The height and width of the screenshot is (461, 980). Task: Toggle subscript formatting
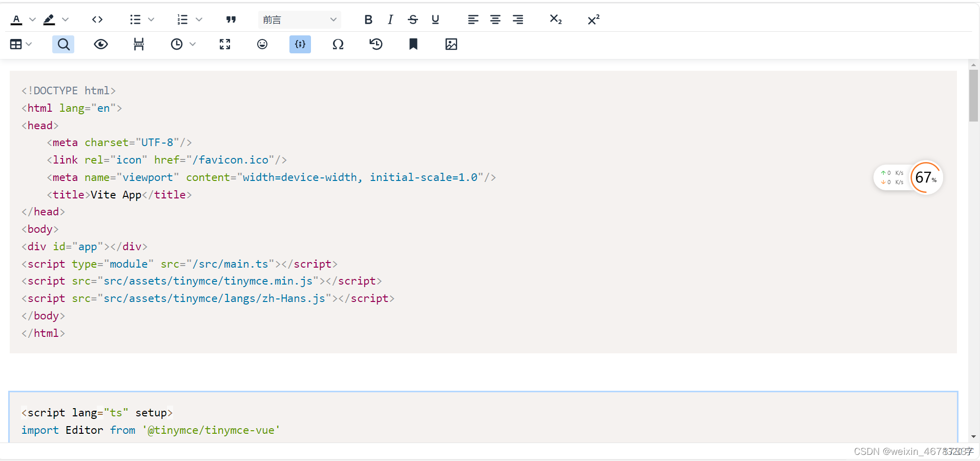[x=556, y=19]
